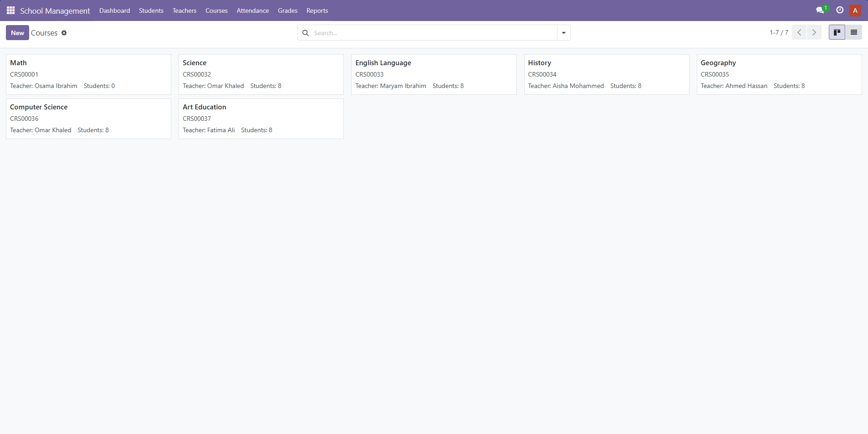Viewport: 868px width, 434px height.
Task: Open the Math course card
Action: point(88,74)
